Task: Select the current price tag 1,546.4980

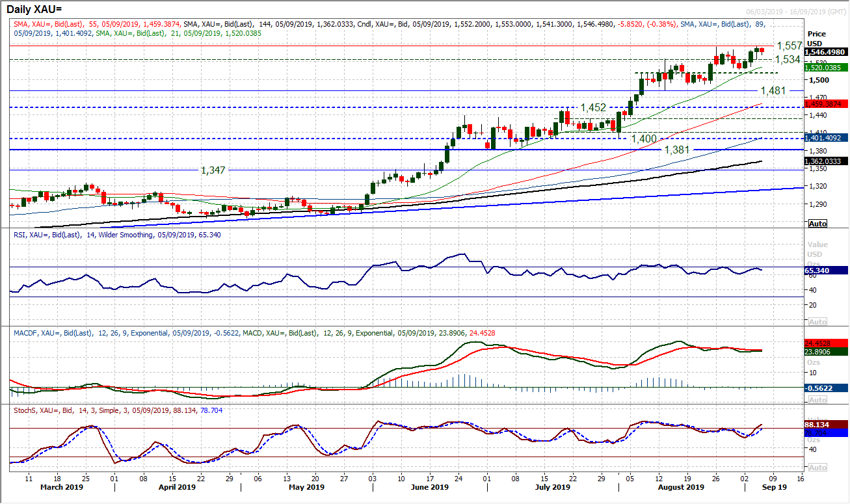Action: click(826, 51)
